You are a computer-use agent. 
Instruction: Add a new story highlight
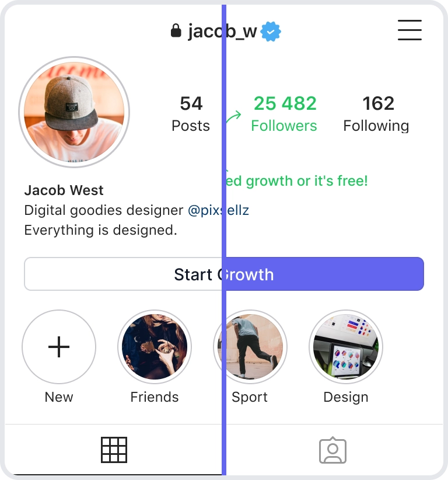59,346
